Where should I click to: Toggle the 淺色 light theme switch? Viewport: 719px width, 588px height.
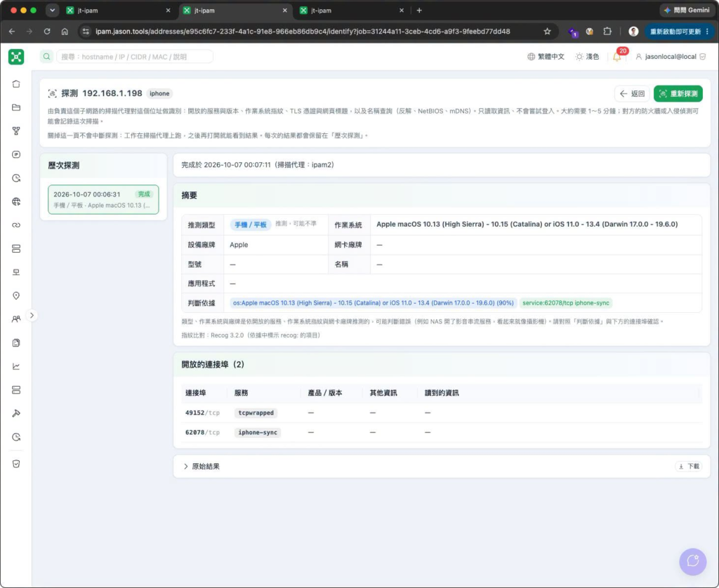(588, 57)
